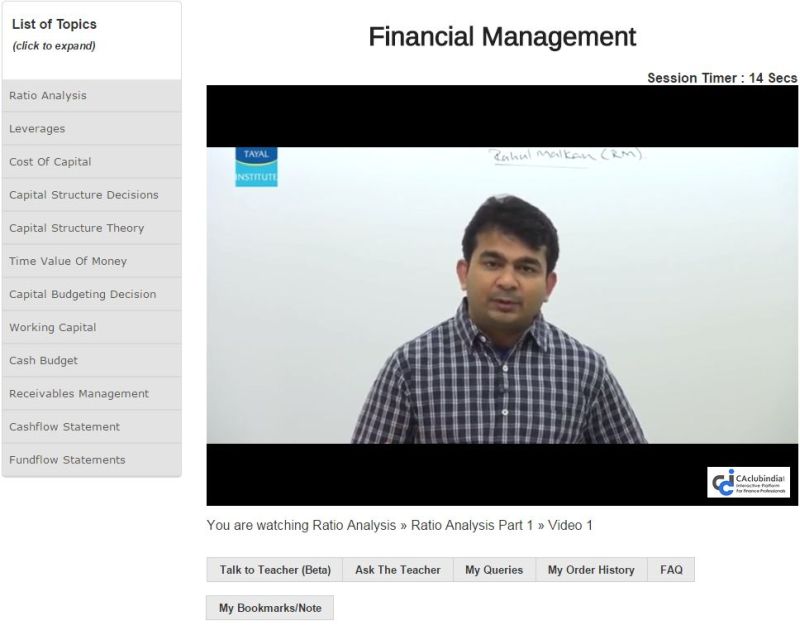The width and height of the screenshot is (800, 635).
Task: Click the CAclubindia logo in video
Action: click(749, 482)
